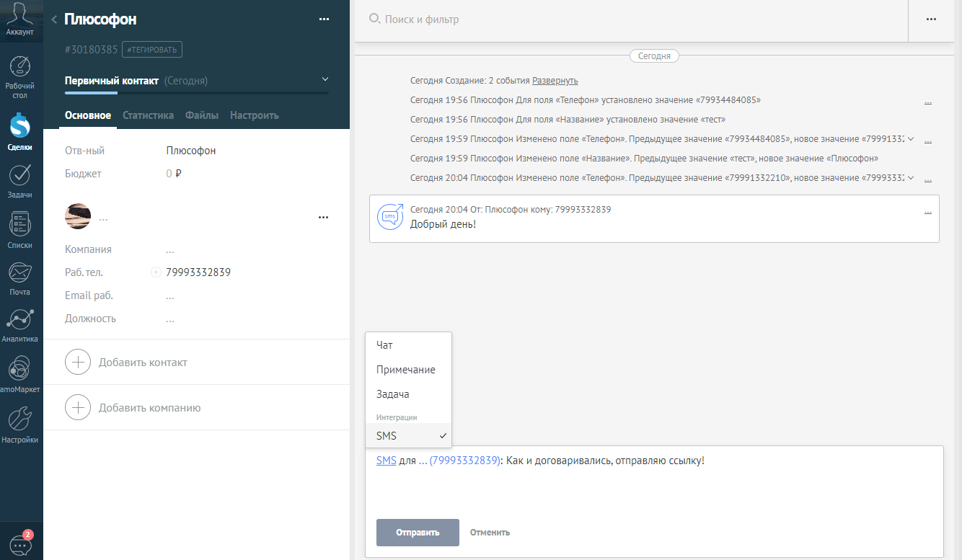Click deal ID #30180385
Viewport: 962px width, 560px height.
coord(91,50)
